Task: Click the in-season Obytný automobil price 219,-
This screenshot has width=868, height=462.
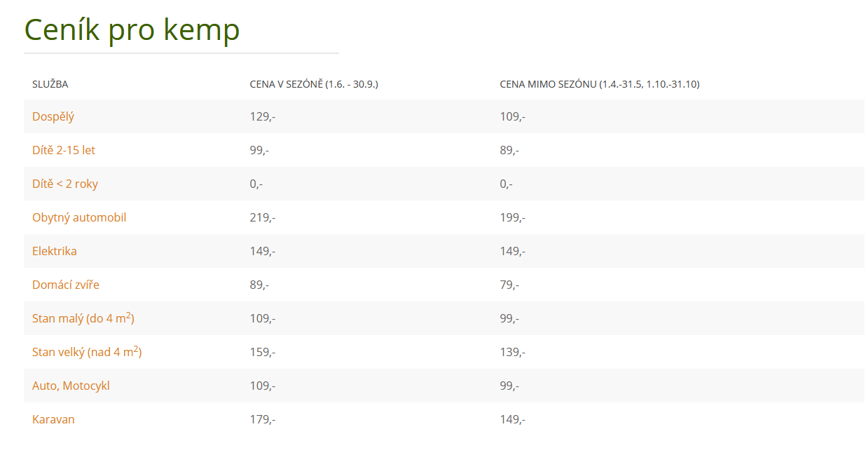Action: (x=263, y=217)
